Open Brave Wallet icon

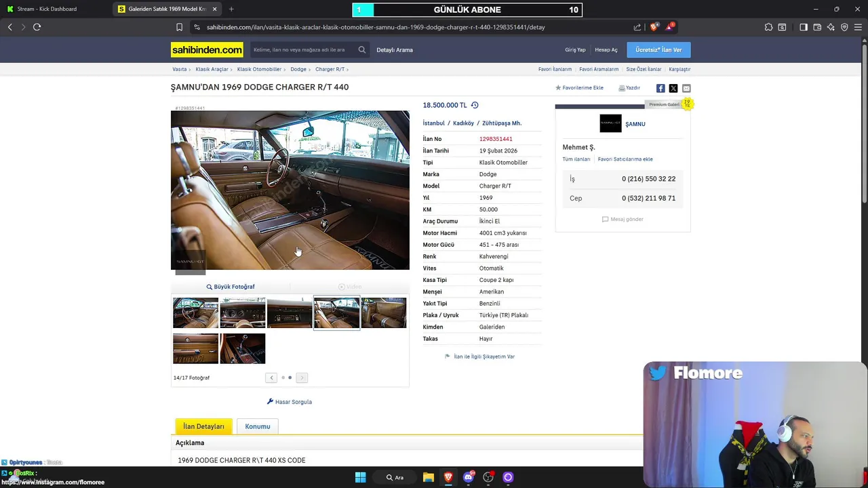pyautogui.click(x=817, y=27)
